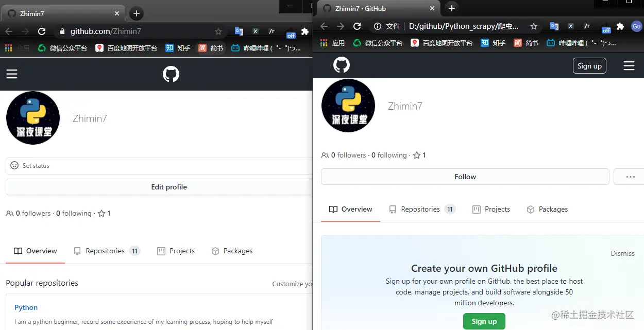Switch to Projects tab in right window

point(491,209)
